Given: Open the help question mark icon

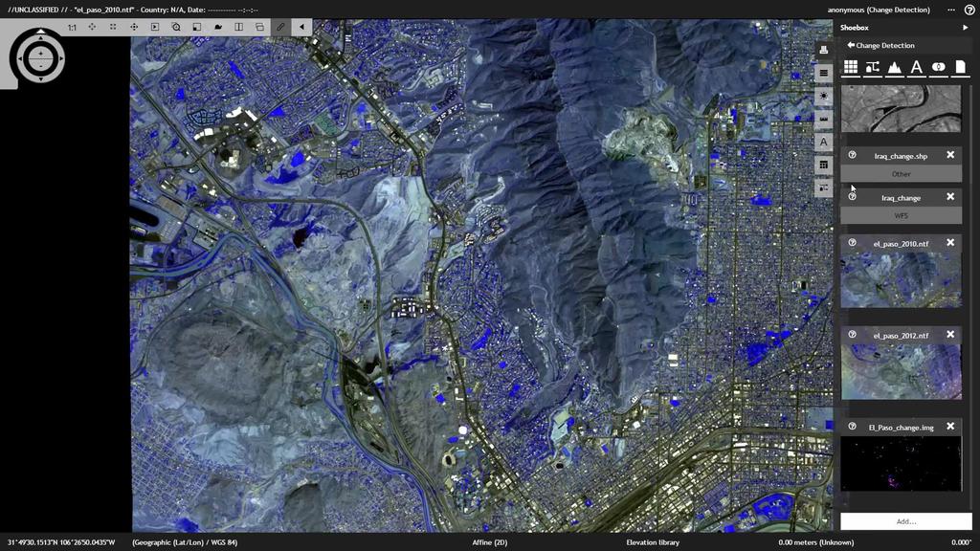Looking at the screenshot, I should tap(969, 10).
